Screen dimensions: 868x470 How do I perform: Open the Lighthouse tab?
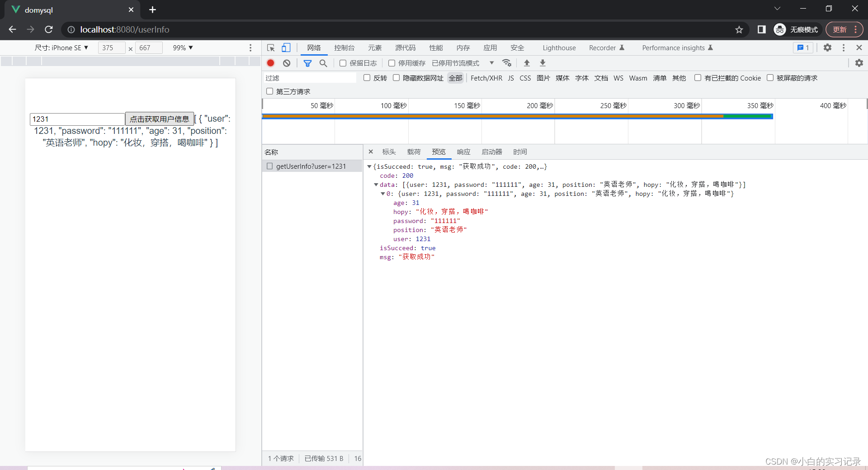point(559,48)
